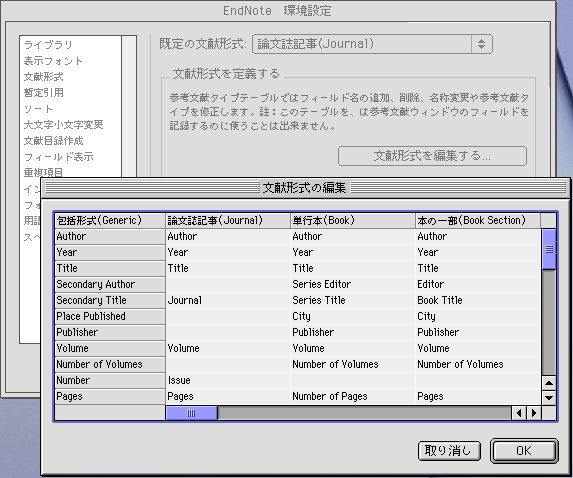Click the Series Editor cell
573x478 pixels.
[x=353, y=284]
